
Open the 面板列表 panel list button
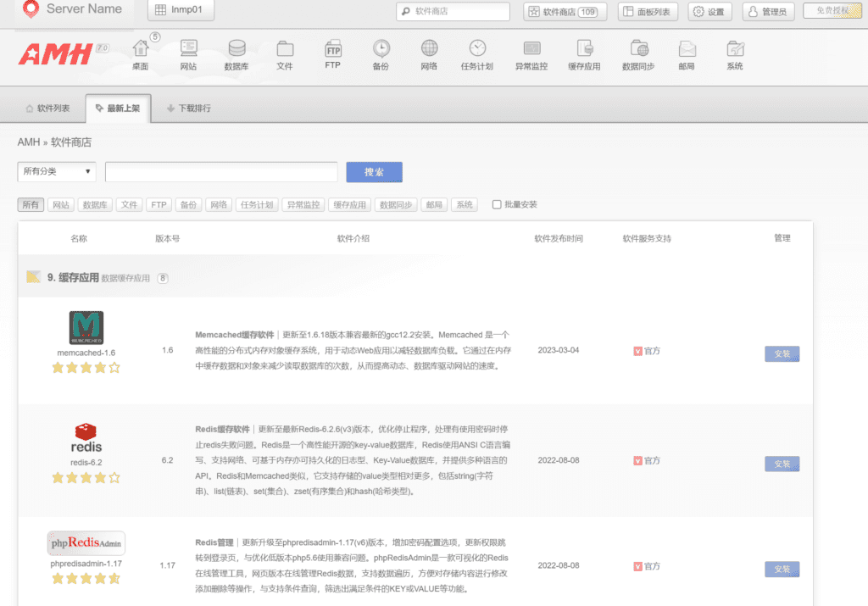(648, 12)
